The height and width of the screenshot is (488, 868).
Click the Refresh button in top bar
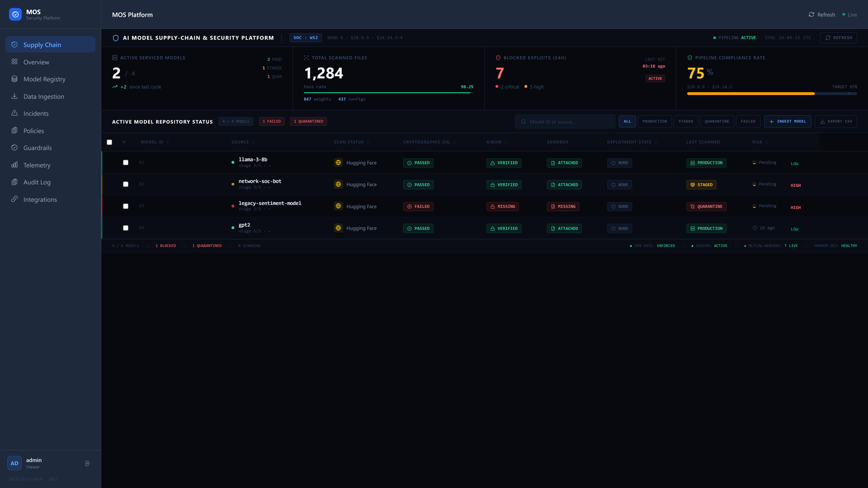pos(822,15)
